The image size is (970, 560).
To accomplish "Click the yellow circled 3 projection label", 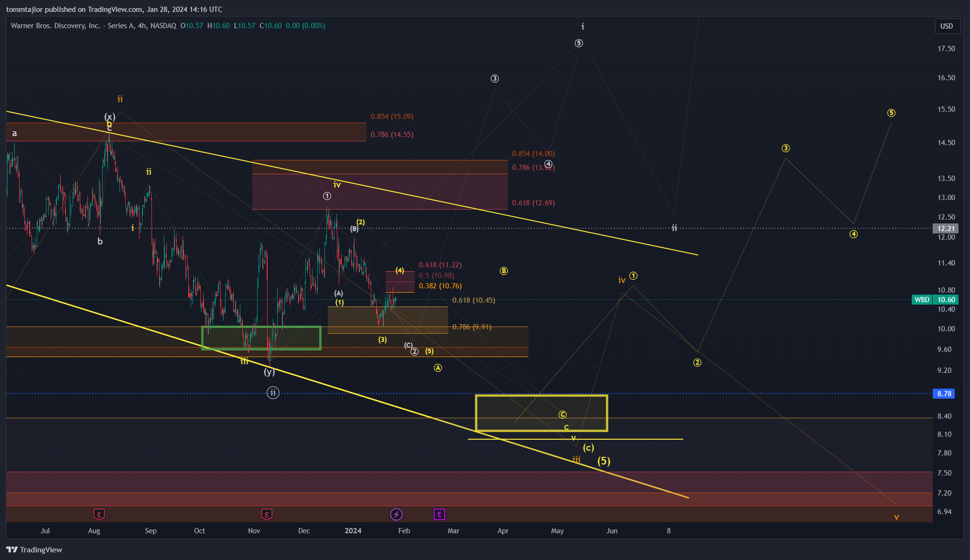I will click(x=786, y=148).
